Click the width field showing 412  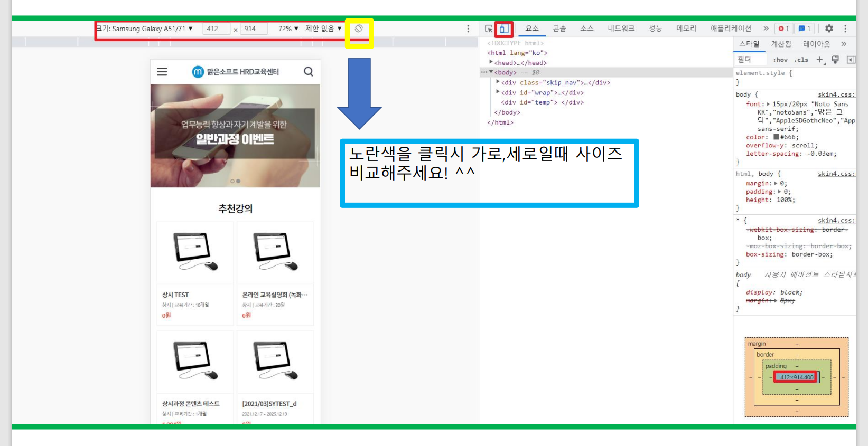(216, 29)
